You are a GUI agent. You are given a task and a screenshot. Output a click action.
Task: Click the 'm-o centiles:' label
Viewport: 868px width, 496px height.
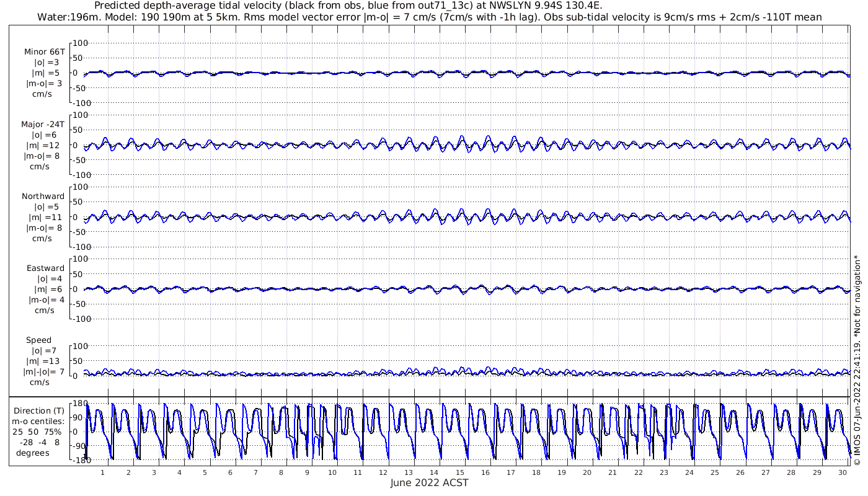click(41, 422)
